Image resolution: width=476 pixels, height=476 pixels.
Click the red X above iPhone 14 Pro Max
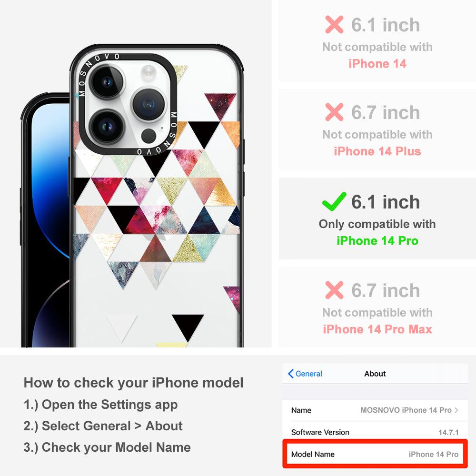[x=334, y=290]
